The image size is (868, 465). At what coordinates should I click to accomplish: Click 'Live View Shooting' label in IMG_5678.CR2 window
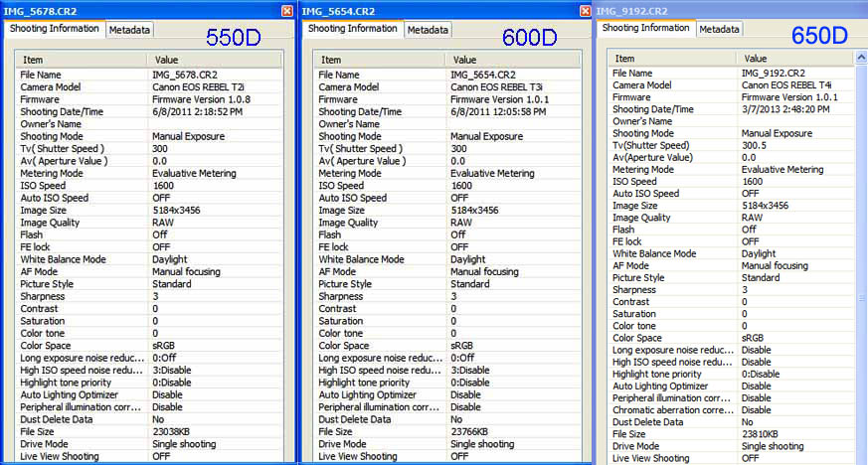point(60,457)
